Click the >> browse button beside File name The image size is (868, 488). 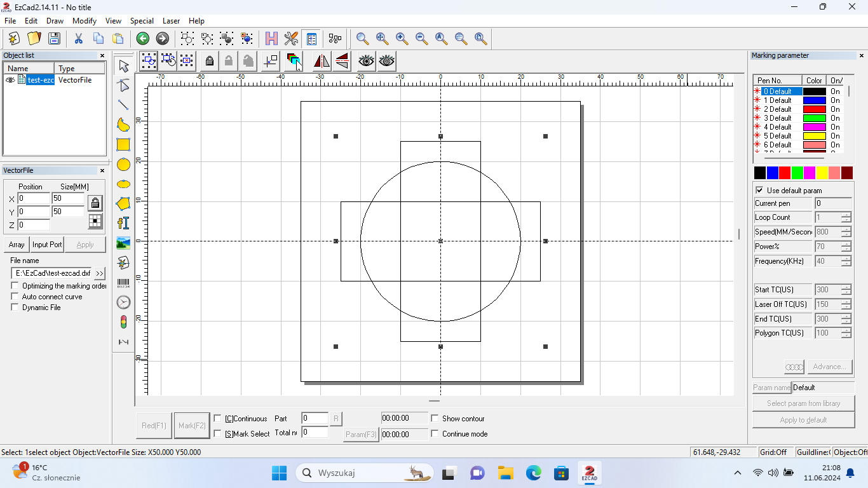coord(100,273)
